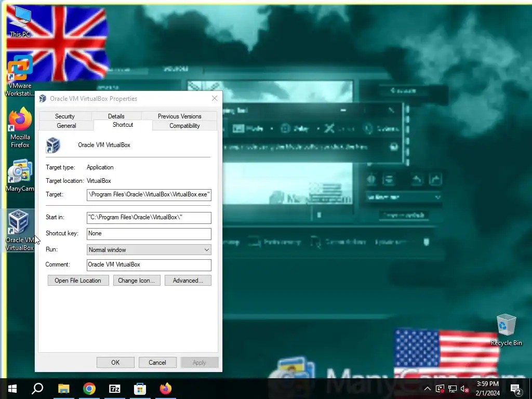Screen dimensions: 532x399
Task: Click Open File Location button
Action: point(78,281)
